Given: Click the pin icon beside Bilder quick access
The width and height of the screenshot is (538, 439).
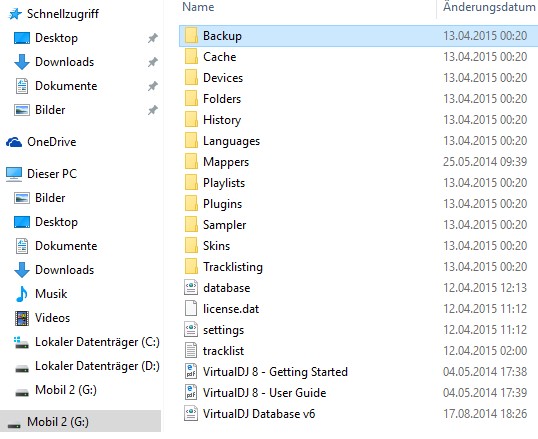Looking at the screenshot, I should (153, 110).
